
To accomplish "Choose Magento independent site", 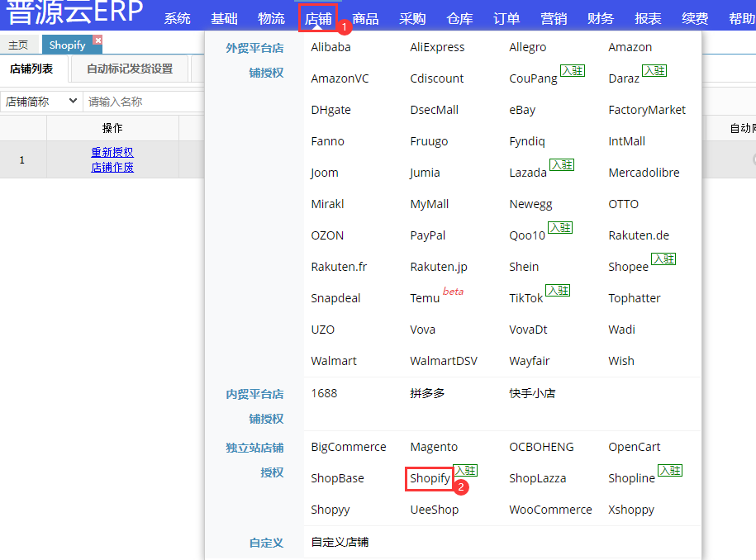I will click(434, 447).
